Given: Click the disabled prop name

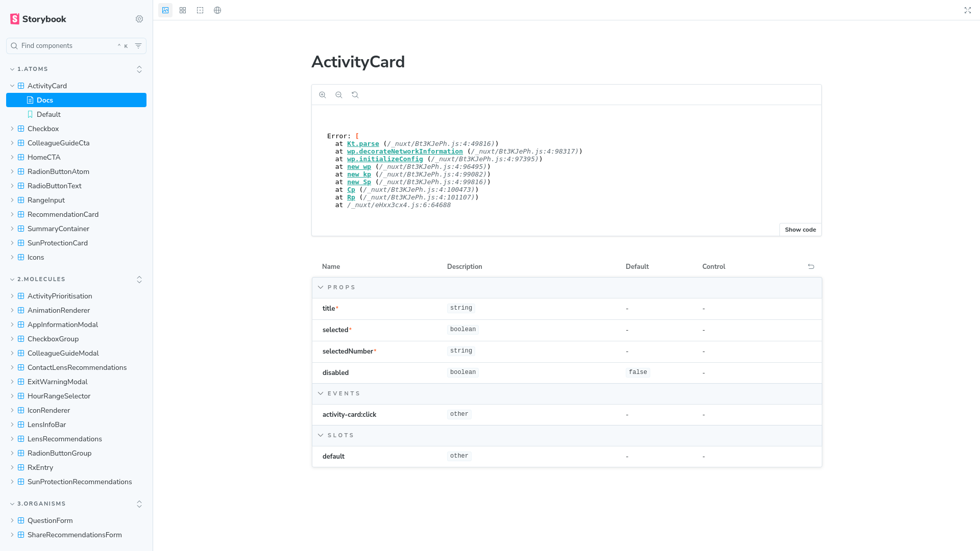Looking at the screenshot, I should [335, 372].
